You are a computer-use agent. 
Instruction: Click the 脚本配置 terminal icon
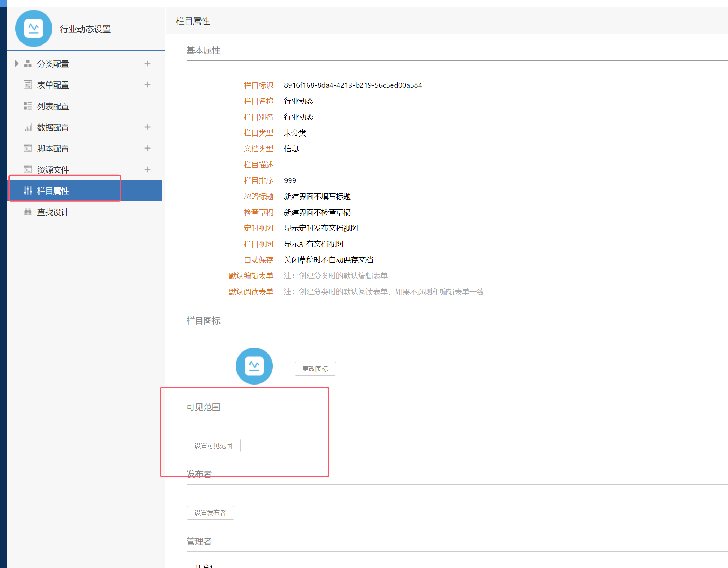pyautogui.click(x=28, y=149)
